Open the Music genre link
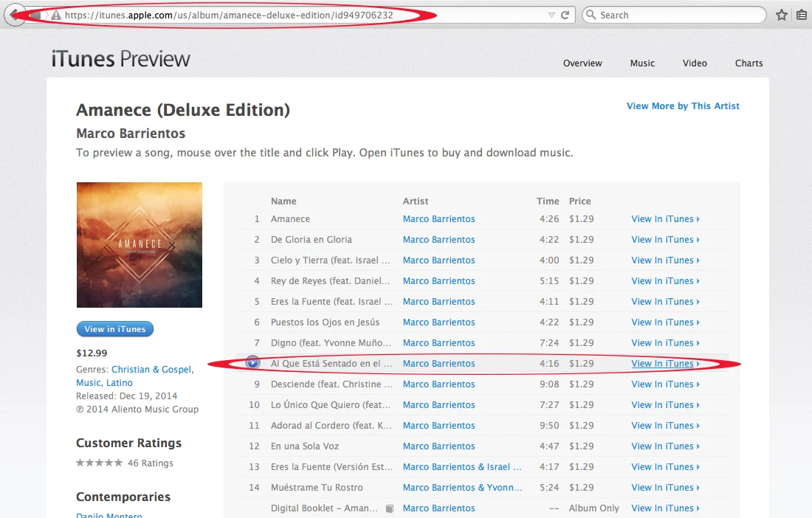The height and width of the screenshot is (518, 812). point(89,383)
